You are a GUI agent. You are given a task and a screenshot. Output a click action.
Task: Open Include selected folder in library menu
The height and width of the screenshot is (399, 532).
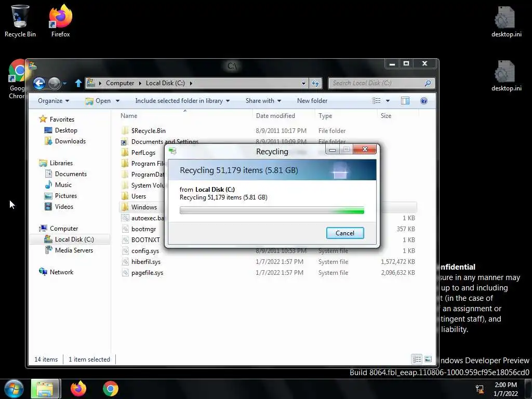pos(182,101)
